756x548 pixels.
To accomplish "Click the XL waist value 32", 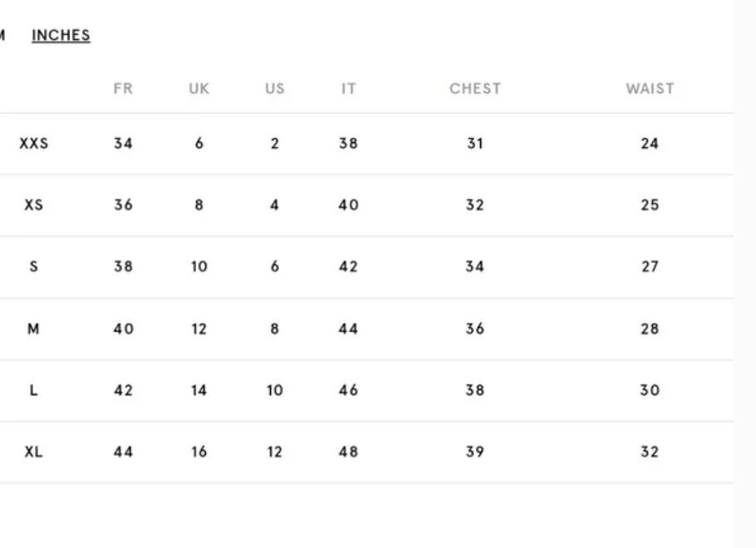I will pyautogui.click(x=650, y=452).
